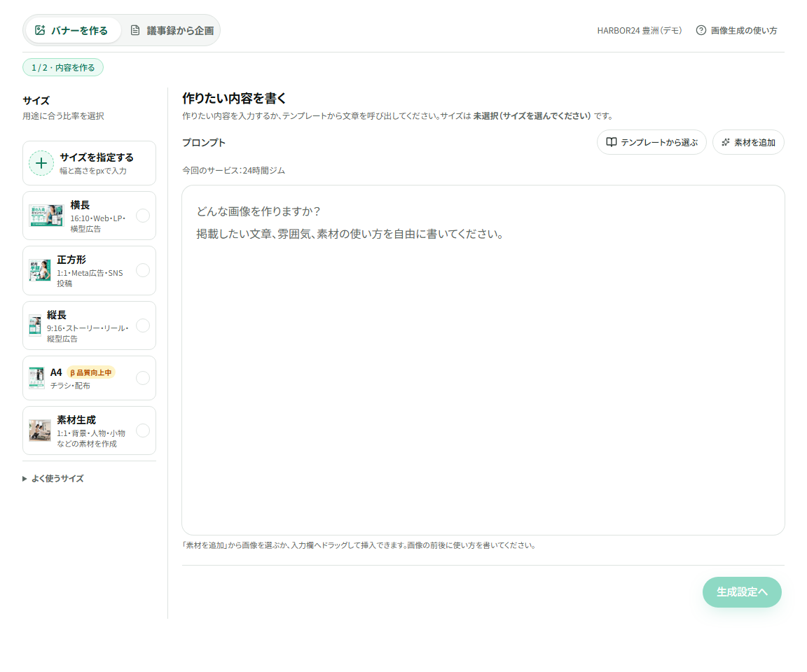Select the 横長 16:10 radio button
The image size is (807, 672).
click(143, 216)
